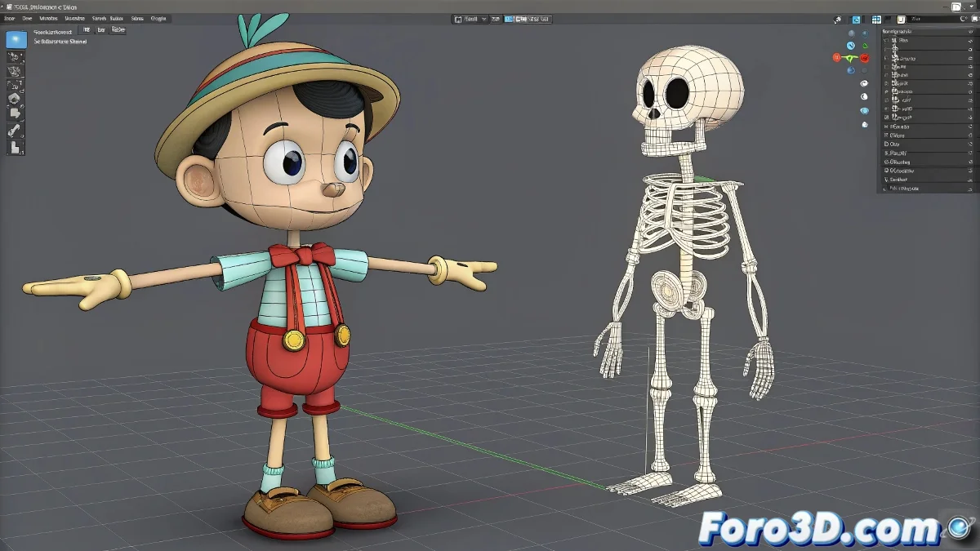Click the blue axis circle above the gizmo center

coord(851,46)
